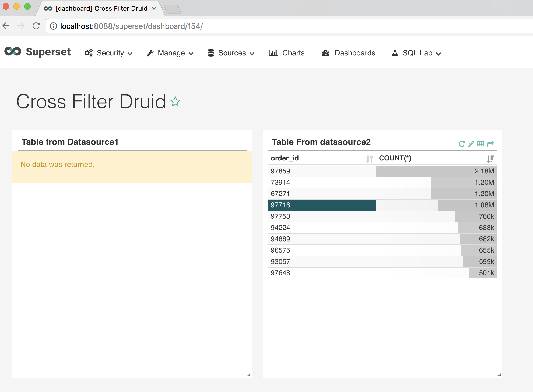Open Dashboards via palette icon
This screenshot has width=533, height=392.
coord(325,53)
